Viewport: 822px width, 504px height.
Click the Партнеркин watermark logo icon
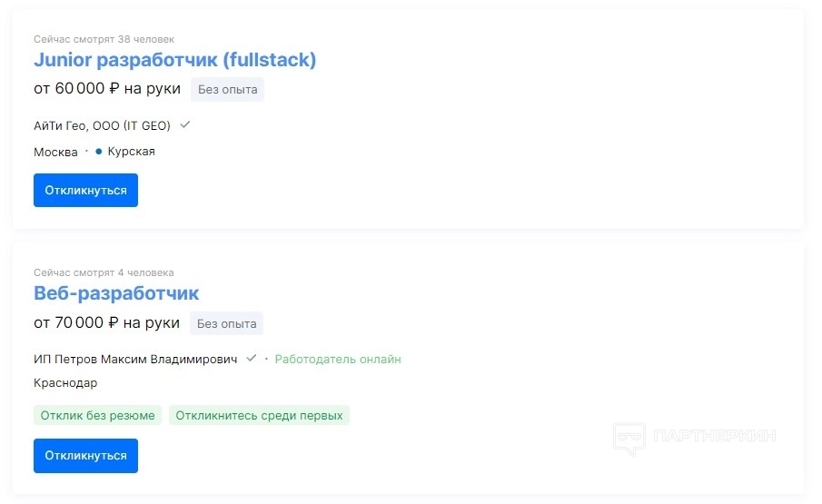629,439
